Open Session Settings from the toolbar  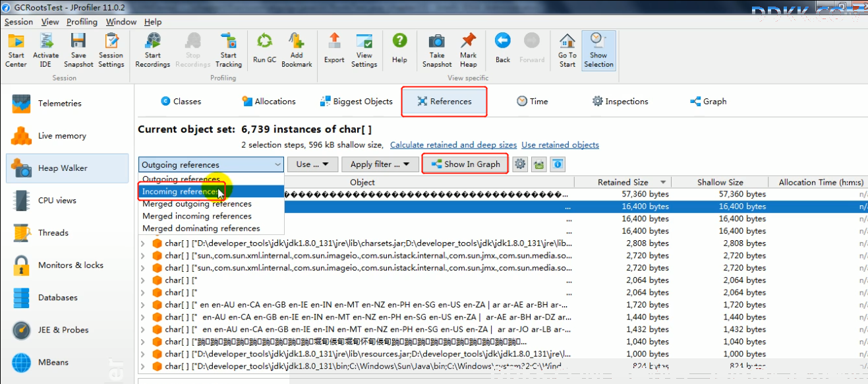pos(111,50)
